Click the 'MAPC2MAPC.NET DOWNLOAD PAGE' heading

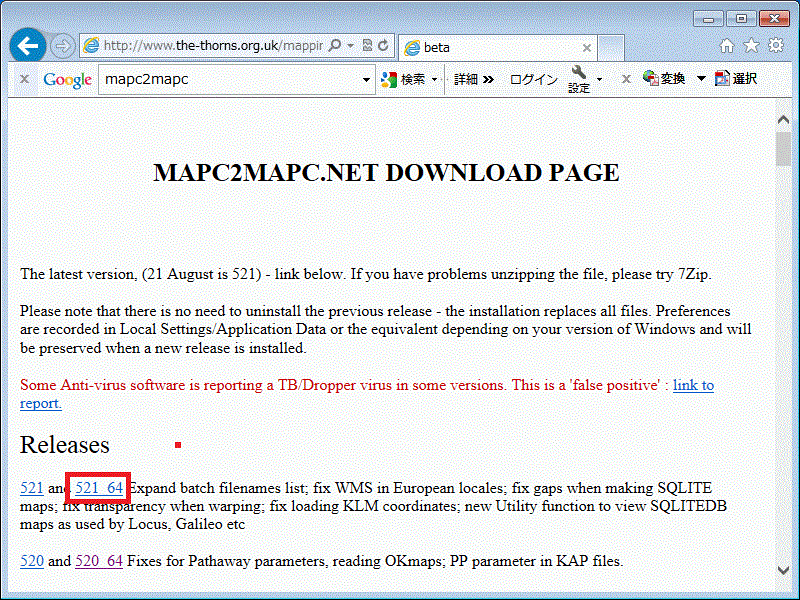coord(386,172)
